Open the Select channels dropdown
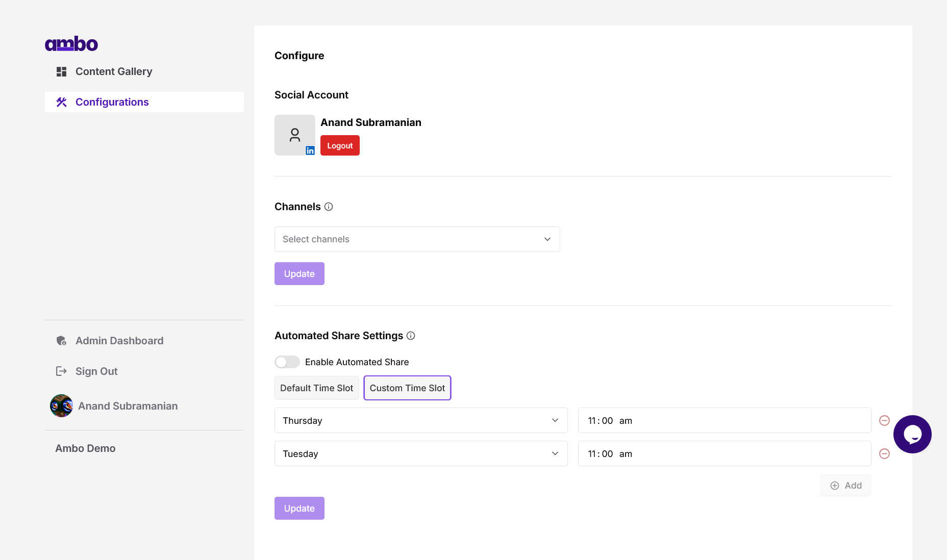 [x=417, y=239]
